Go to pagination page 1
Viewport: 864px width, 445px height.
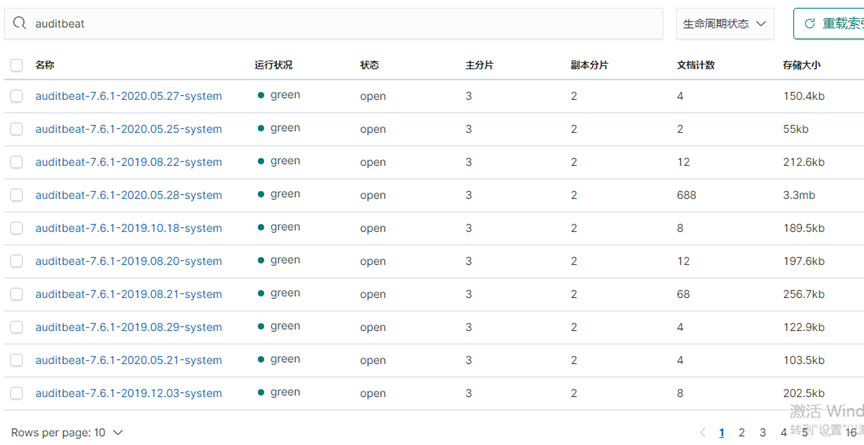click(x=721, y=432)
